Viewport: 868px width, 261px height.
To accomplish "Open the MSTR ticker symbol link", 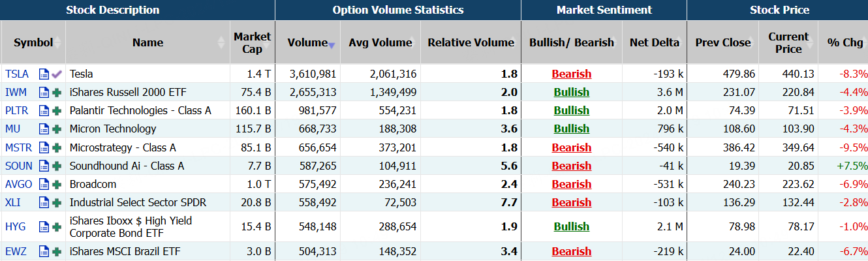I will click(18, 147).
